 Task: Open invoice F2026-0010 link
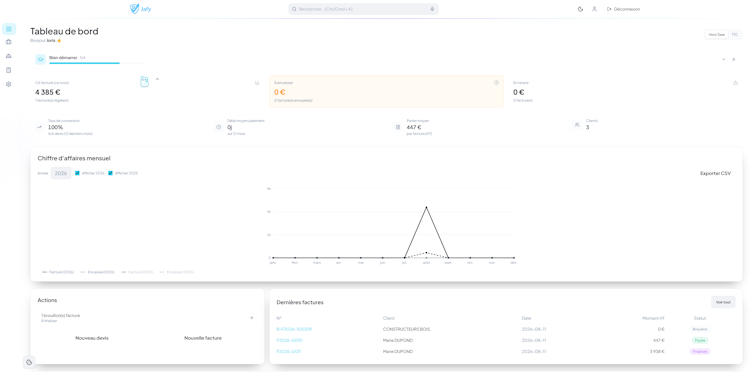(289, 340)
